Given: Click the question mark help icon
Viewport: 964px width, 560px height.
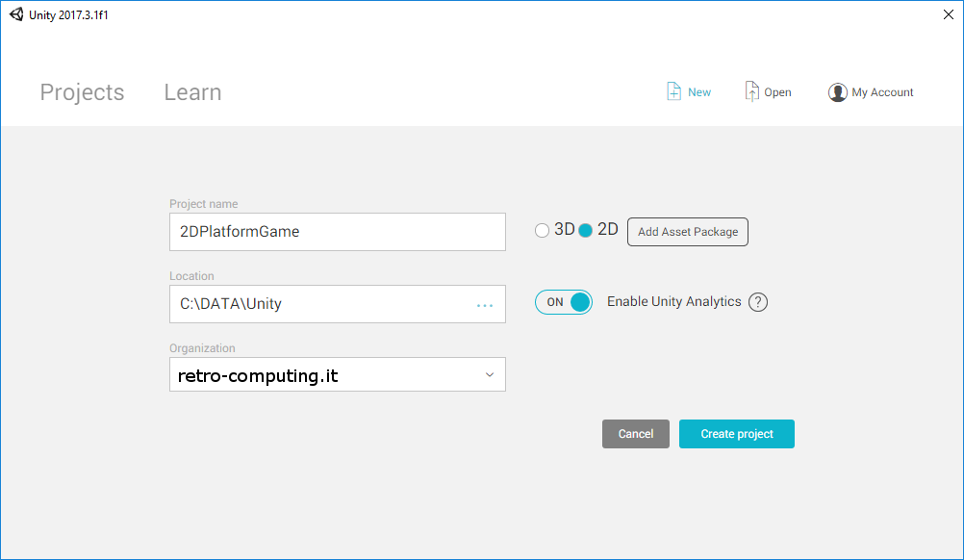Looking at the screenshot, I should 758,302.
